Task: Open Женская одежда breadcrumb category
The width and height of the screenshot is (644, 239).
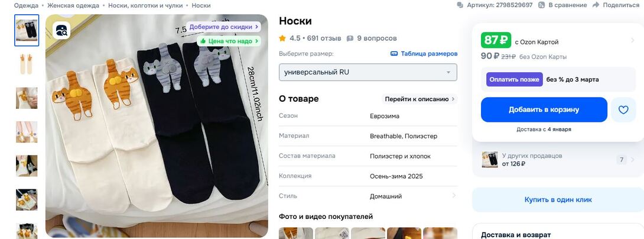Action: (x=74, y=5)
